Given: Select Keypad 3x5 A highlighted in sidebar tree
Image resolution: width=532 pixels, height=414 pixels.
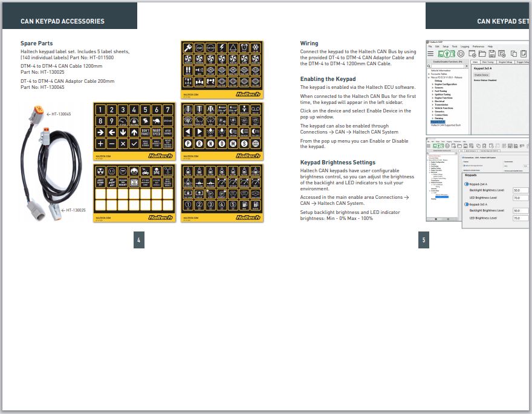Looking at the screenshot, I should point(437,121).
